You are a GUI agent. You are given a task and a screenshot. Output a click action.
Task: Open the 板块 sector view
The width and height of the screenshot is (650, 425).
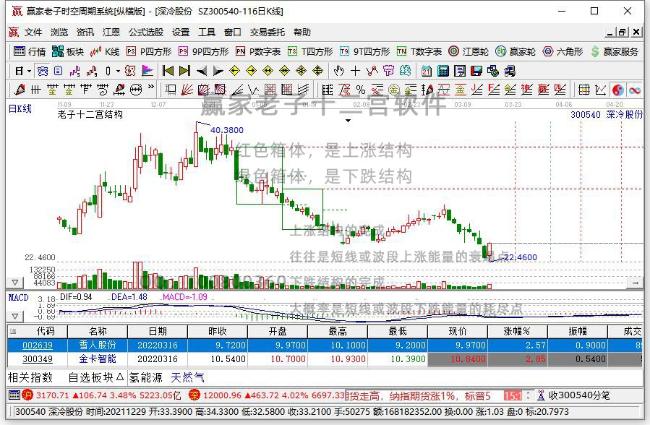coord(68,51)
